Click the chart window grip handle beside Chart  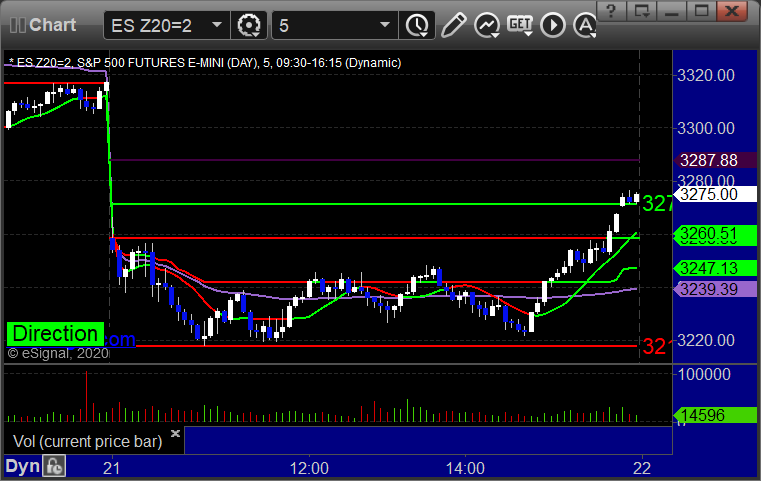(x=17, y=25)
